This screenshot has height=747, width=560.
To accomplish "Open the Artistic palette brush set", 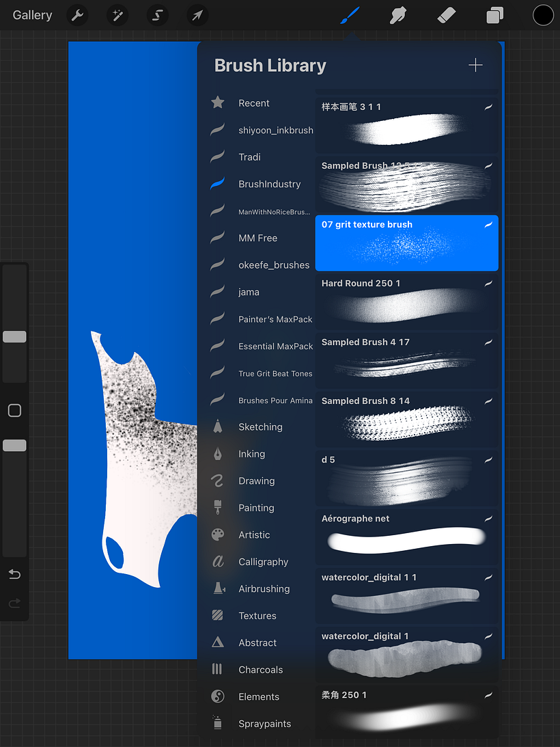I will click(260, 535).
